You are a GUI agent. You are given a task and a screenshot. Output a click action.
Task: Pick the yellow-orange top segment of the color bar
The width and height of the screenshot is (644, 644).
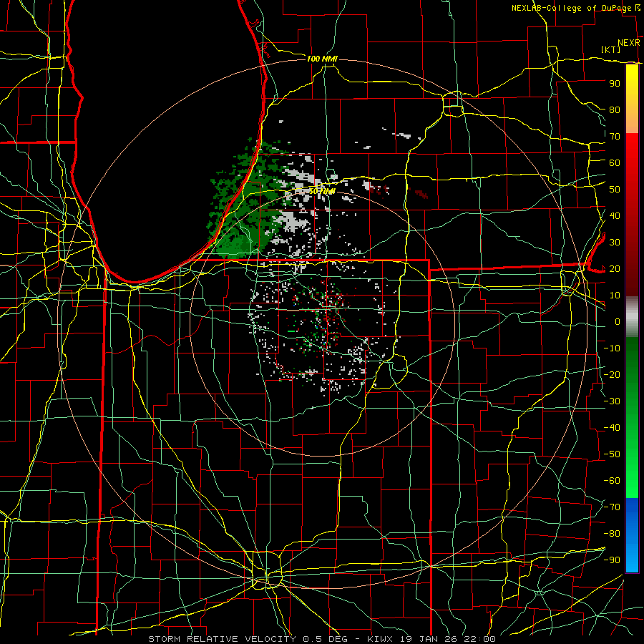632,99
